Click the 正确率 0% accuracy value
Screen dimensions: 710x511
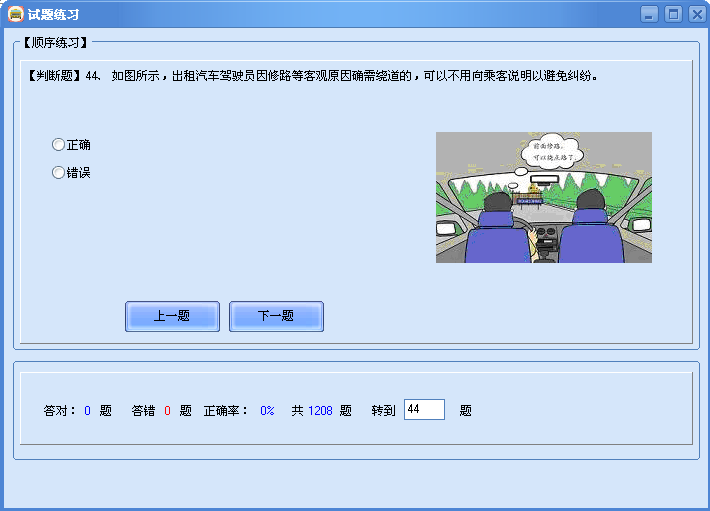tap(267, 411)
